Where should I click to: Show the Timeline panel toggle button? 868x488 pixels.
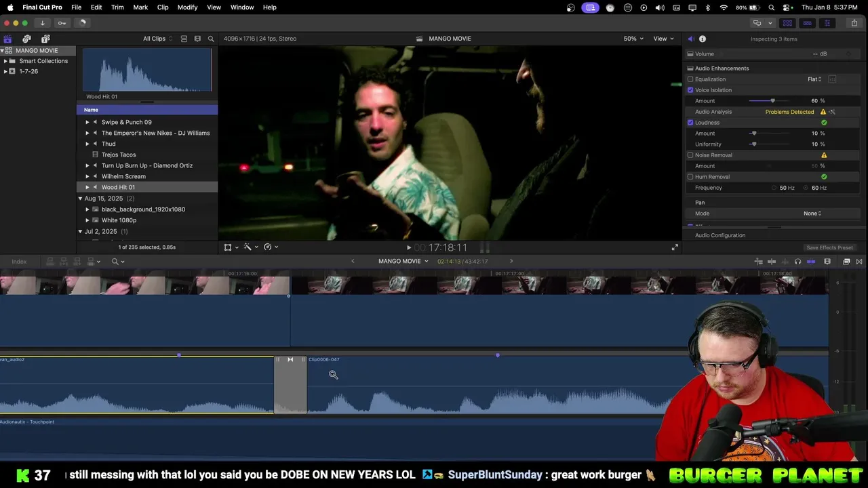(807, 23)
